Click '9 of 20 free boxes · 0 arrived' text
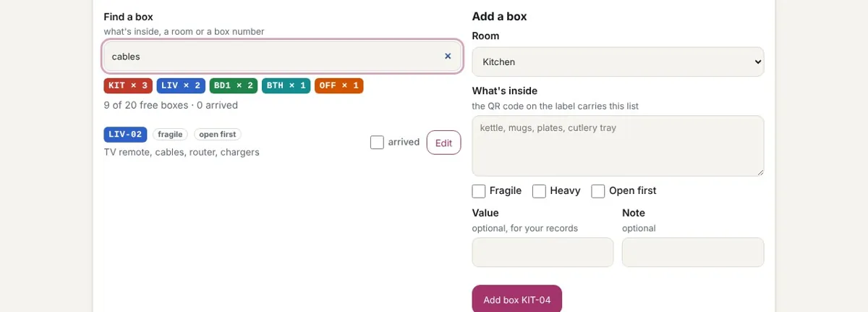 [x=171, y=105]
